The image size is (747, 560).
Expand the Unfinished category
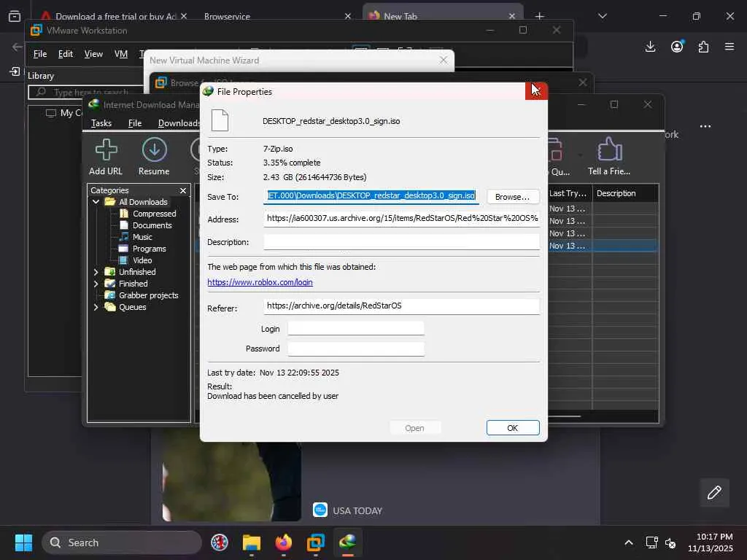(96, 272)
